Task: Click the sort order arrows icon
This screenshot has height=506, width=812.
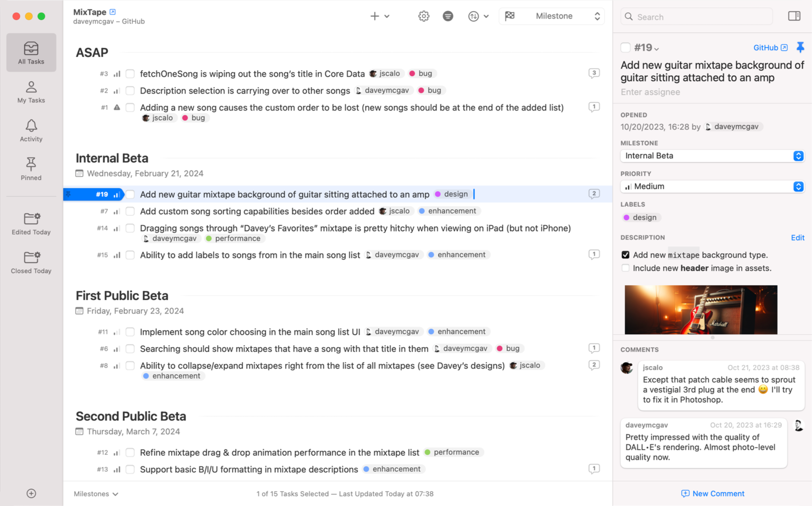Action: click(474, 16)
